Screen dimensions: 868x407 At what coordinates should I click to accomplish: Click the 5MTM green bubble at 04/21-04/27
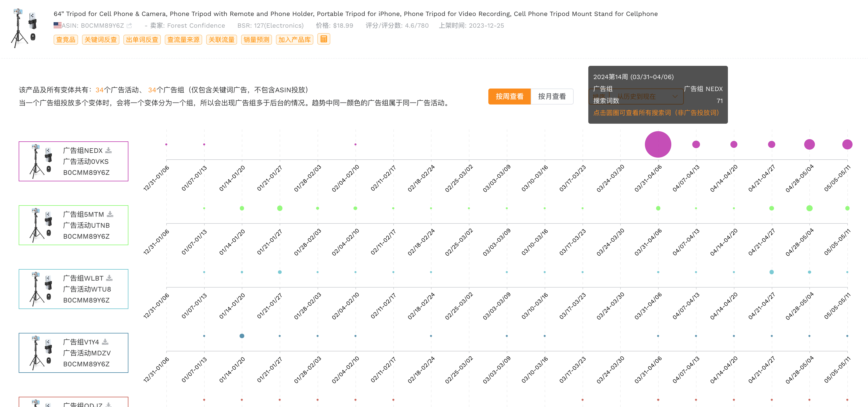[771, 208]
